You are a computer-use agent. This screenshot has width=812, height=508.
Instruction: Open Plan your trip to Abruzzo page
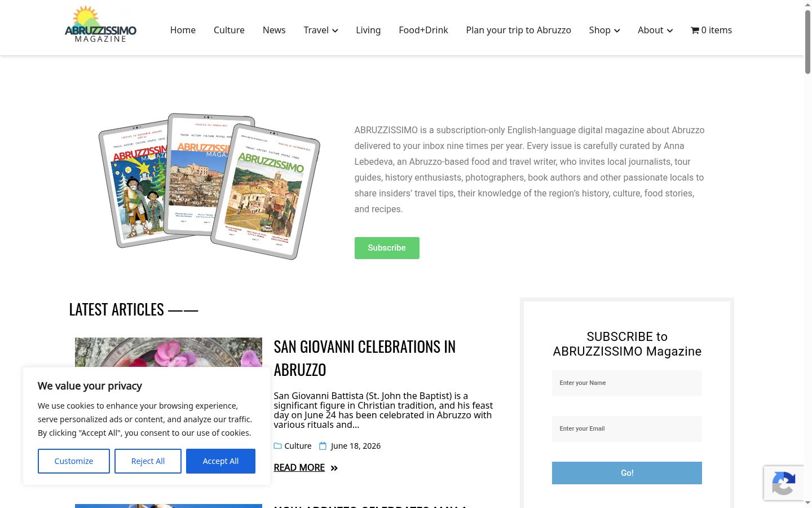tap(518, 30)
